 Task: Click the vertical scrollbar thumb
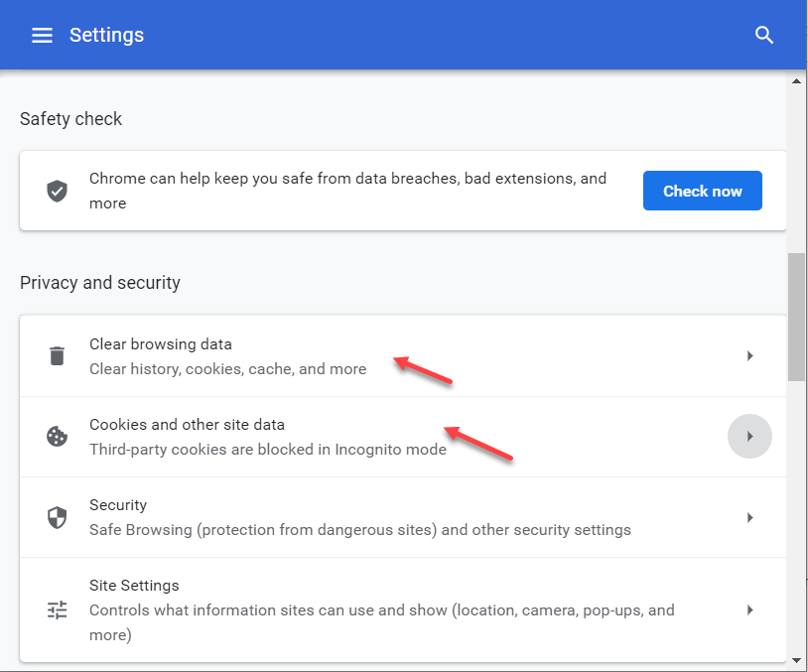(796, 317)
